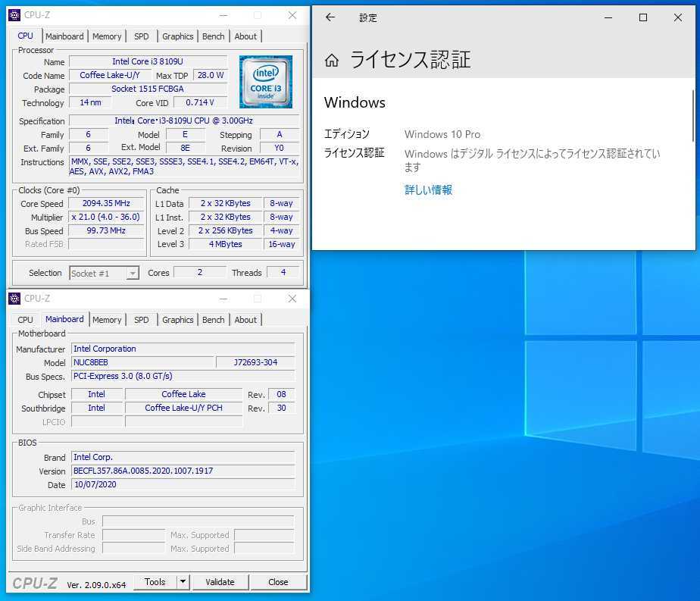
Task: Open the Mainboard tab in the Processor window
Action: pos(64,36)
